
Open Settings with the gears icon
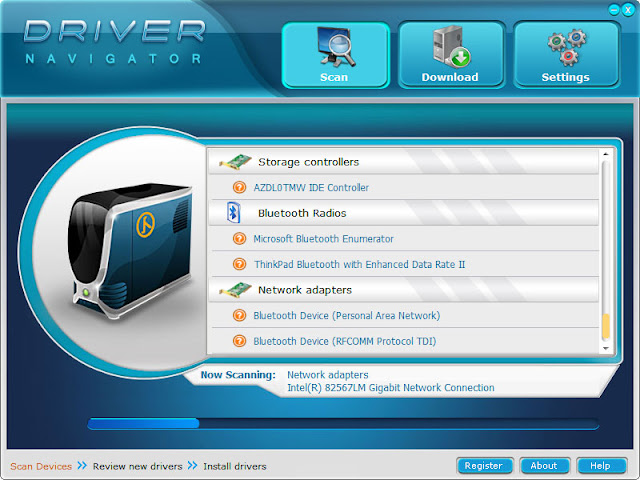[x=567, y=55]
